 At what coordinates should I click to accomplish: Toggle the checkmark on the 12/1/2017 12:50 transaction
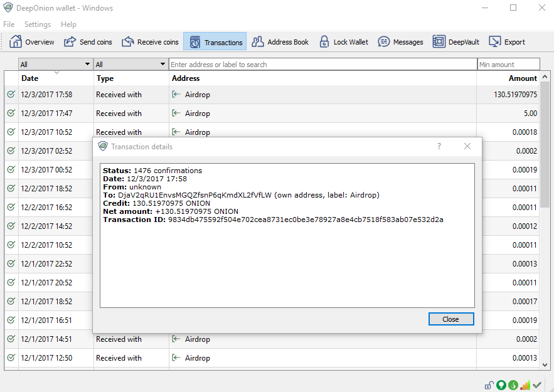pyautogui.click(x=10, y=358)
